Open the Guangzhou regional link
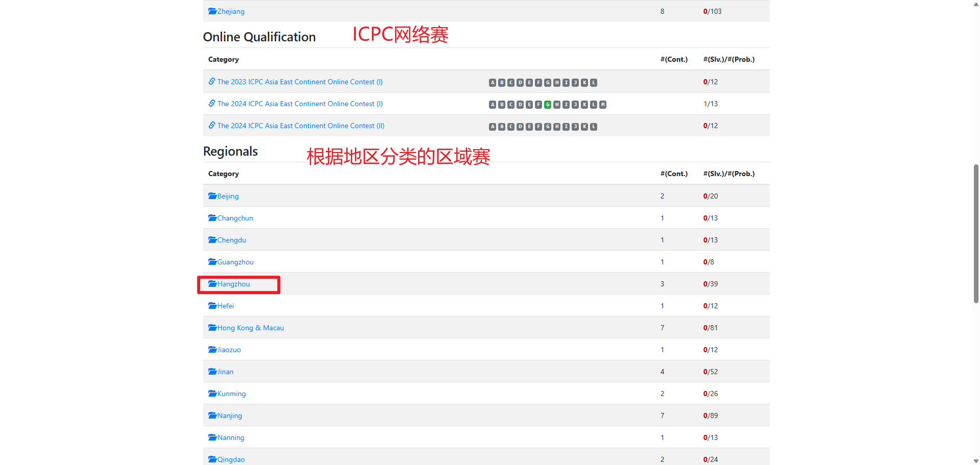Image resolution: width=980 pixels, height=465 pixels. coord(235,262)
